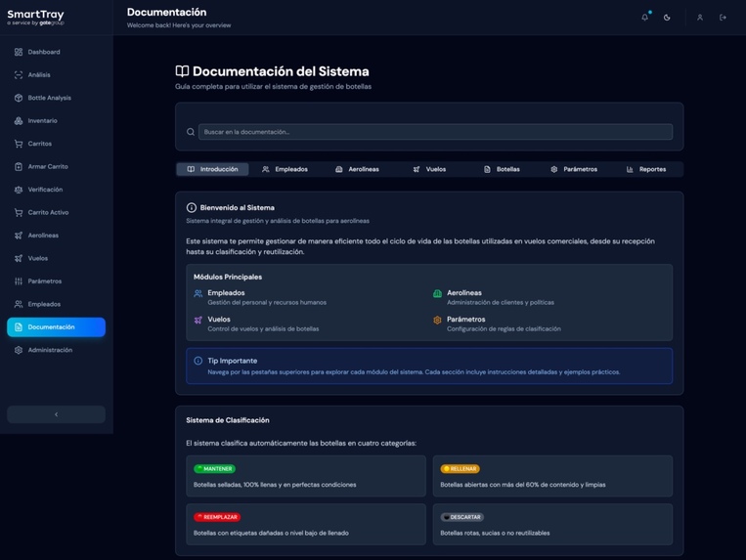Click the Tip Importante info icon
Image resolution: width=746 pixels, height=560 pixels.
(198, 361)
